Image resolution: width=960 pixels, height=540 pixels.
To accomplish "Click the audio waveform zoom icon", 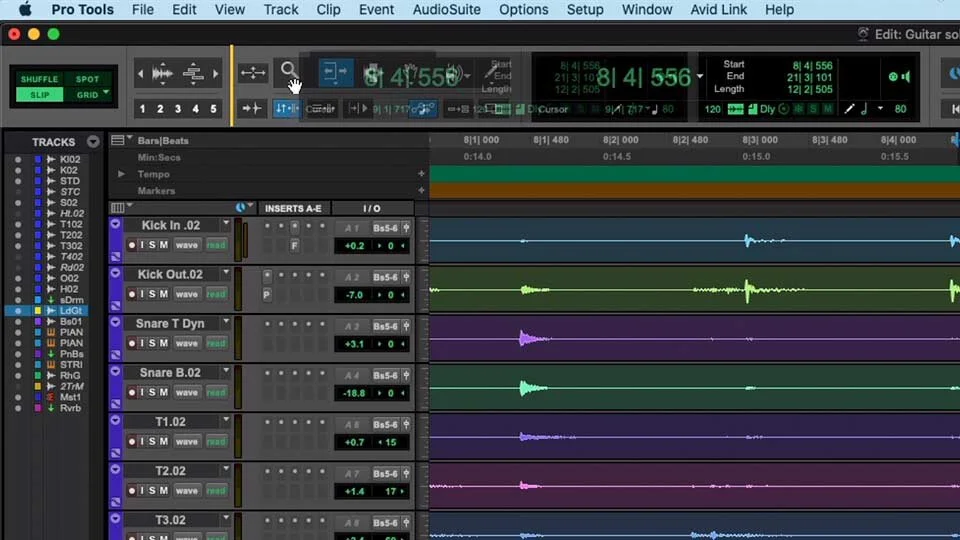I will (x=162, y=73).
